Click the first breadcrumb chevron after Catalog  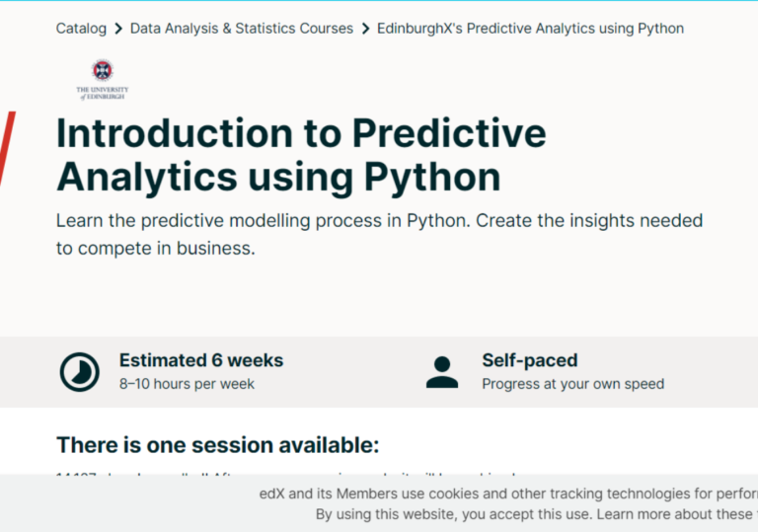118,29
